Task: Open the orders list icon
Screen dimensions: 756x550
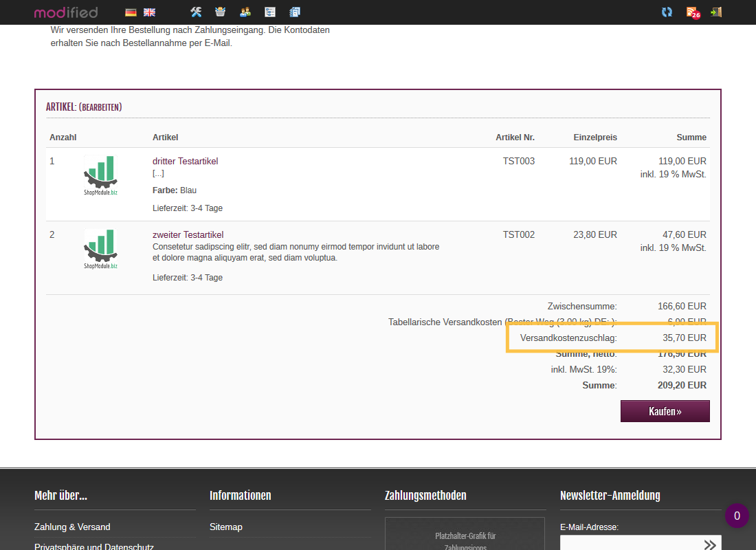Action: (270, 12)
